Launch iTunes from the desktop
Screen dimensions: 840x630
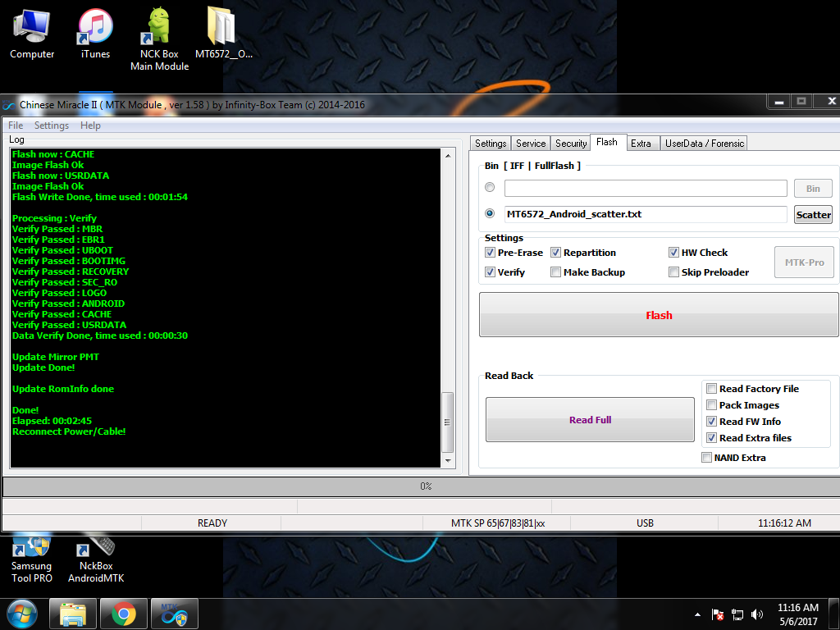point(95,33)
